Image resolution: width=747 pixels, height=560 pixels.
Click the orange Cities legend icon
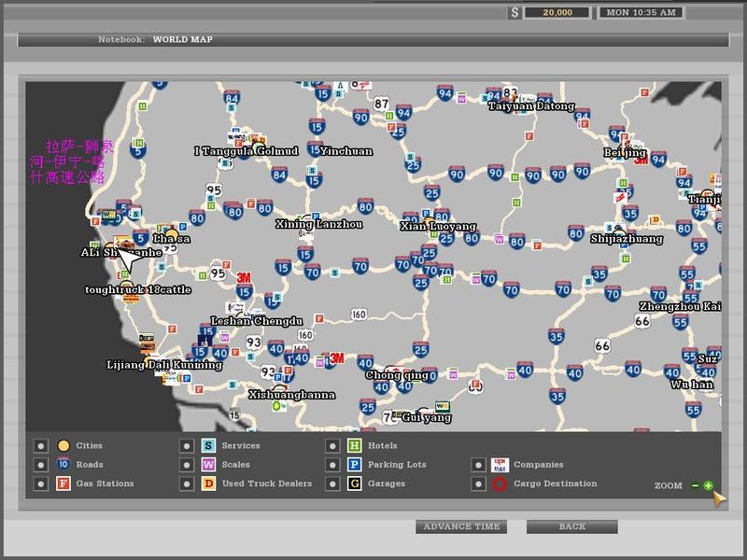[x=63, y=446]
